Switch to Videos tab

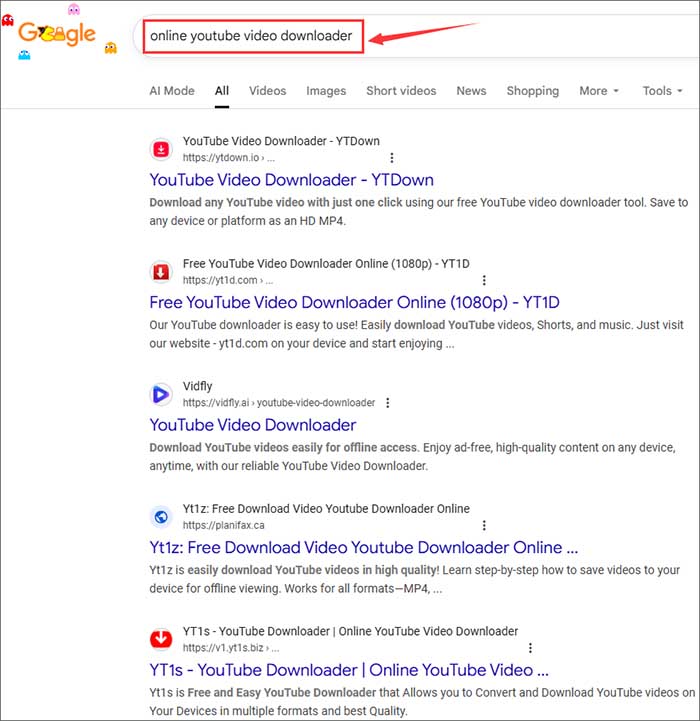(268, 91)
